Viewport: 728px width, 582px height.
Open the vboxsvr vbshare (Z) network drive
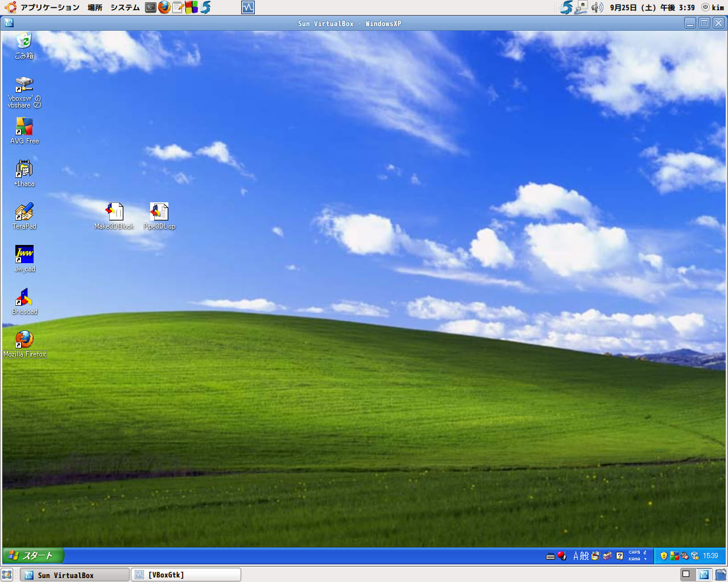coord(24,92)
